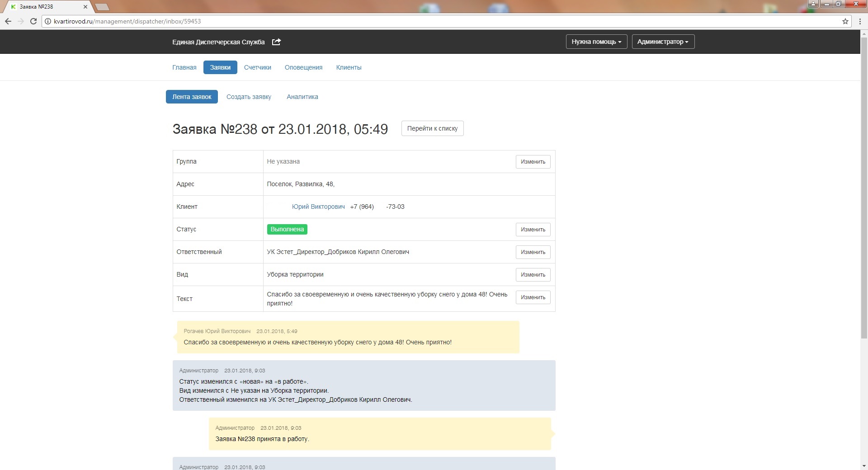Click Не указана group value

[x=283, y=161]
